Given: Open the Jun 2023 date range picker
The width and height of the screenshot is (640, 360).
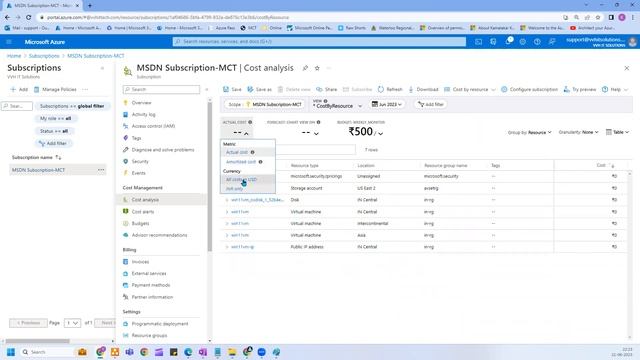Looking at the screenshot, I should click(x=387, y=104).
